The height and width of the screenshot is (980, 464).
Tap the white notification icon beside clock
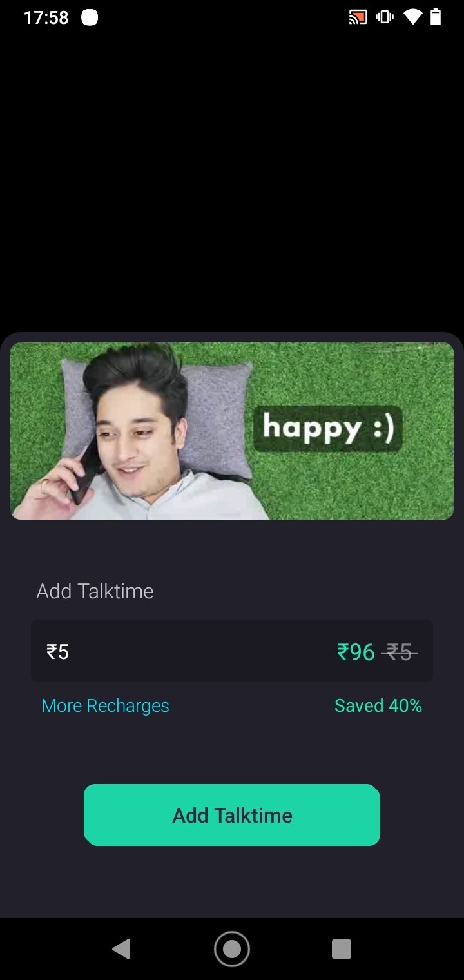[x=90, y=17]
